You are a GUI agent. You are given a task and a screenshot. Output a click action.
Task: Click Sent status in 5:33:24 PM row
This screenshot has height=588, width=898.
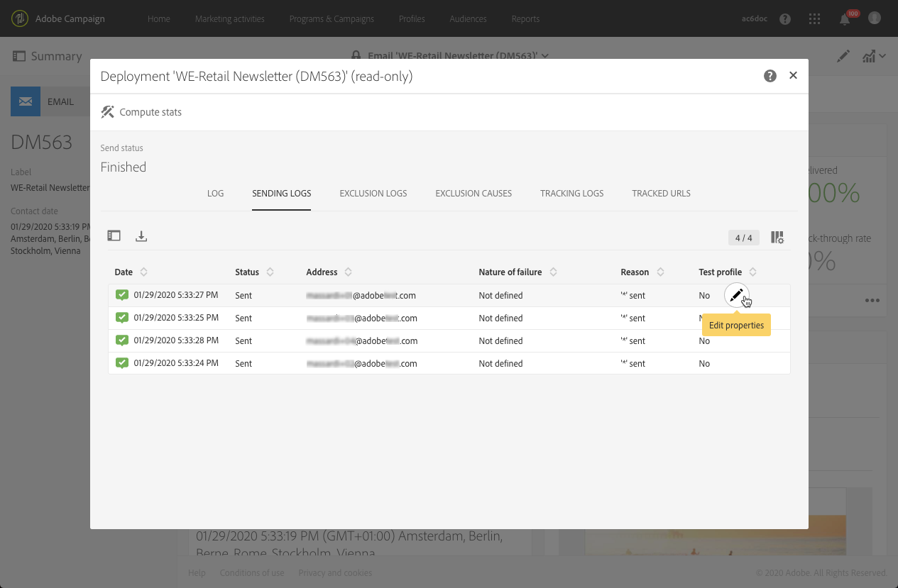pyautogui.click(x=243, y=363)
